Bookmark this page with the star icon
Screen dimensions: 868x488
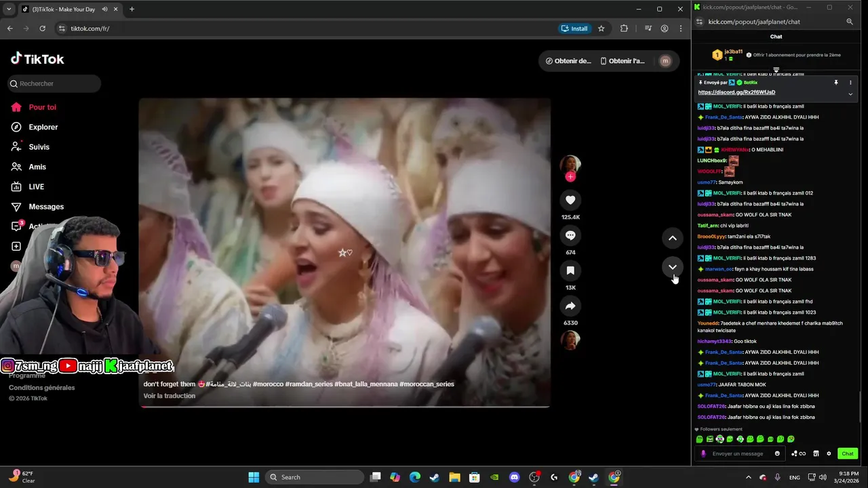pyautogui.click(x=601, y=28)
